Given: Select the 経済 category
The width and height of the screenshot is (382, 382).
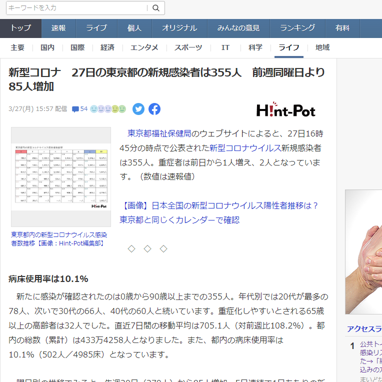Looking at the screenshot, I should pos(107,48).
